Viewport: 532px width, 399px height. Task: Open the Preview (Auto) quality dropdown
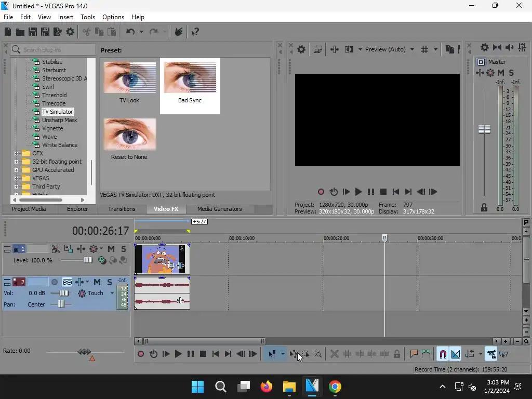tap(412, 49)
